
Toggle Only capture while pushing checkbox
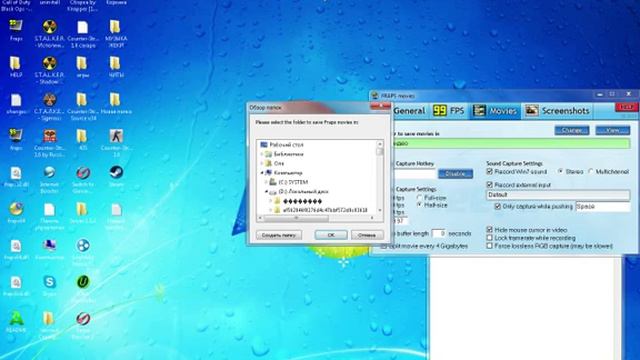(498, 207)
